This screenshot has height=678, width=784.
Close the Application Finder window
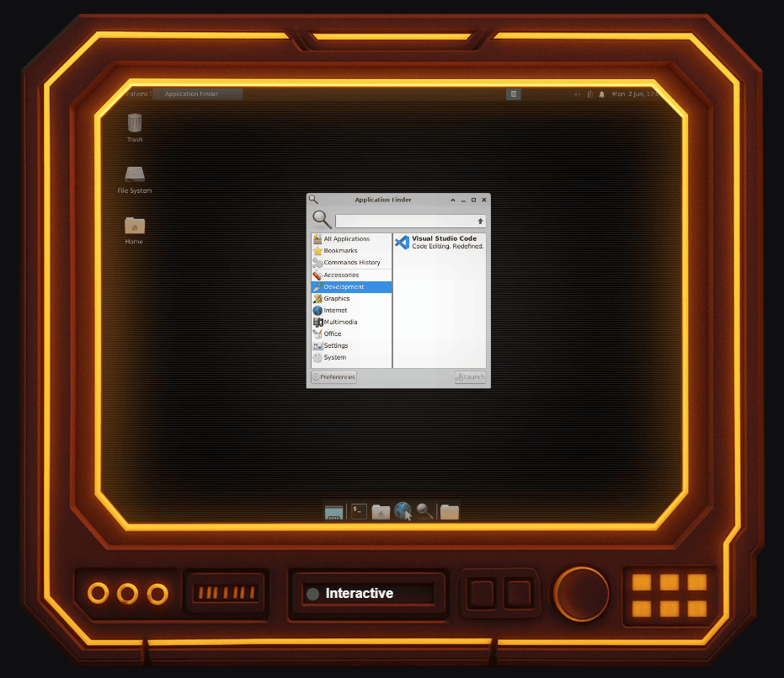pyautogui.click(x=484, y=200)
